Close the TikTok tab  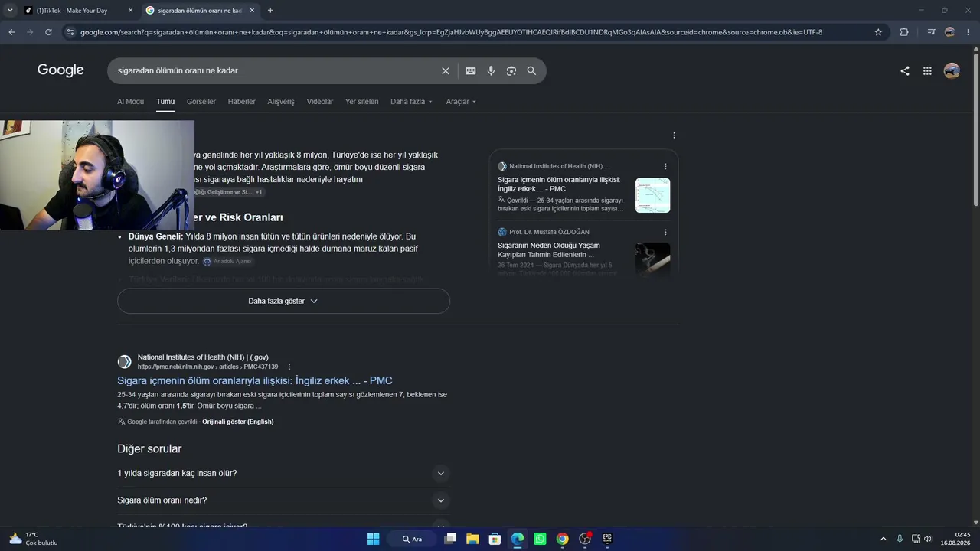(130, 11)
